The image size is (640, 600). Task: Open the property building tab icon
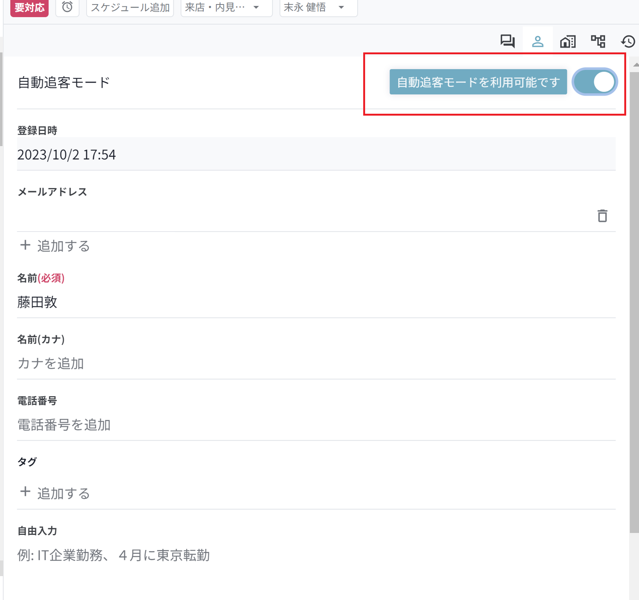click(568, 41)
